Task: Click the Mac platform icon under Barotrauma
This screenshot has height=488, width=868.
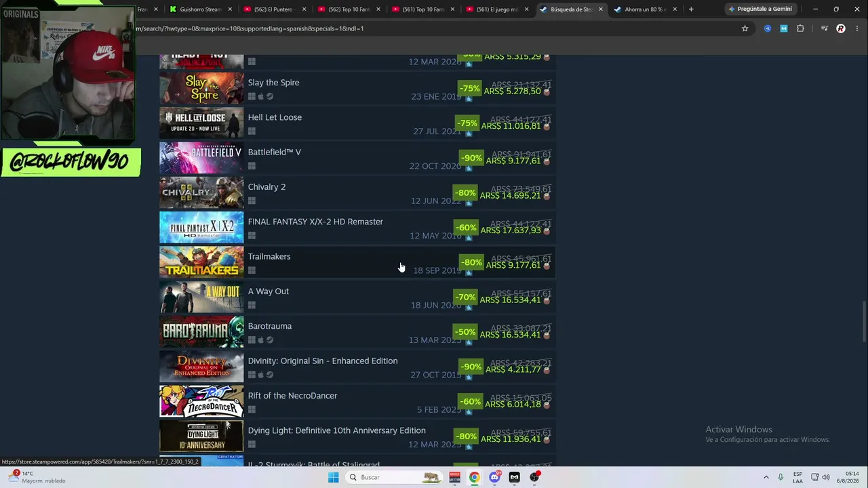Action: [260, 340]
